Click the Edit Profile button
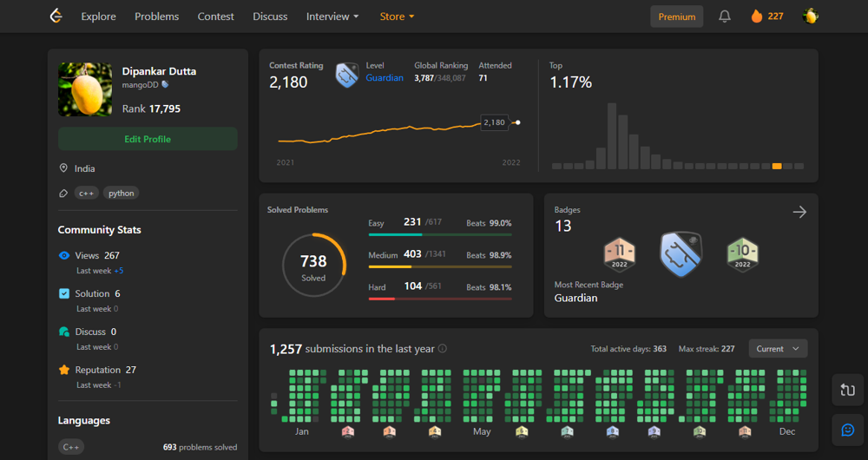 (x=148, y=139)
